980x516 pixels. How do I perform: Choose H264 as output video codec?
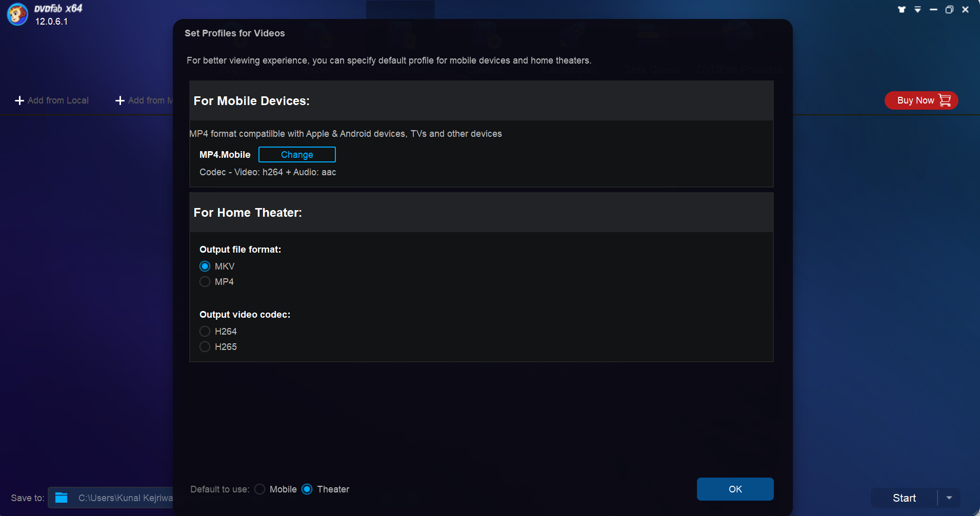[x=205, y=332]
